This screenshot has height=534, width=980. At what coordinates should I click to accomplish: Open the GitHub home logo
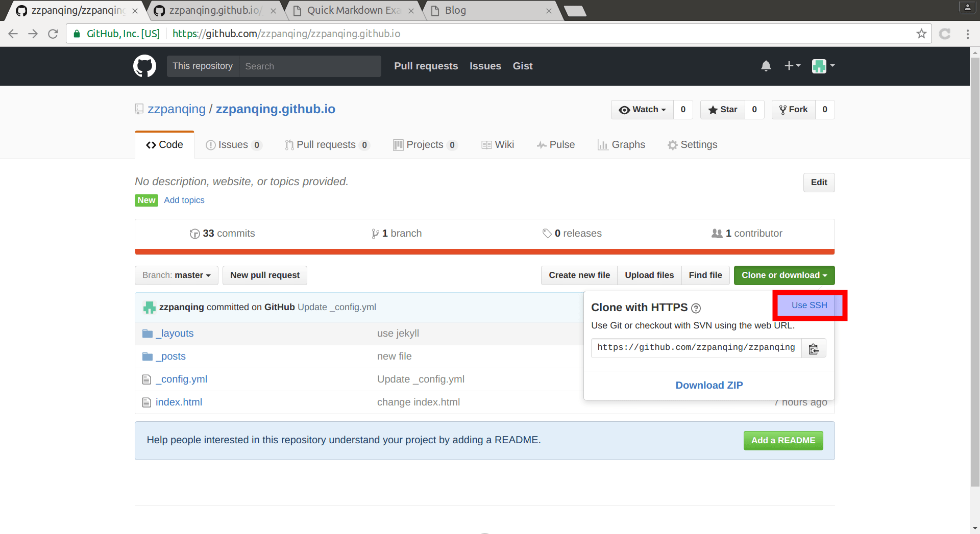tap(144, 66)
